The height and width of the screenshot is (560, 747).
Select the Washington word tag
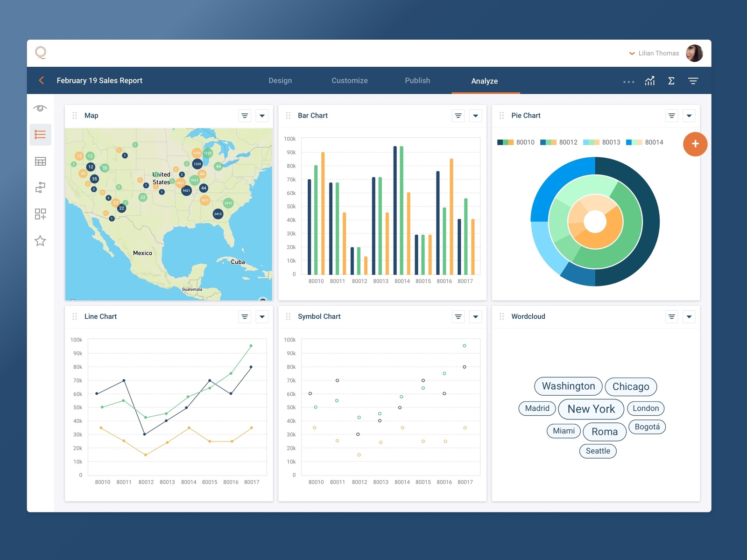(x=568, y=386)
